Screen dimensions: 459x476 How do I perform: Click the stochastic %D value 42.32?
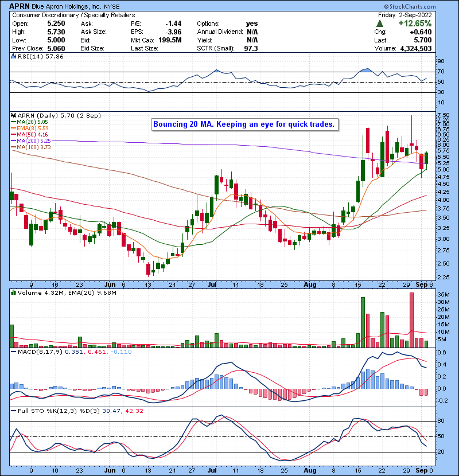click(134, 411)
